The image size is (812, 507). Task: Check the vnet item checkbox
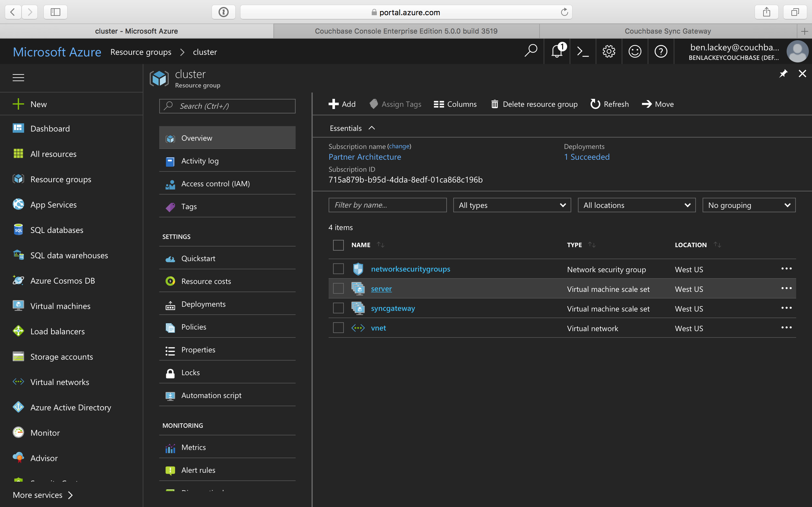point(338,328)
